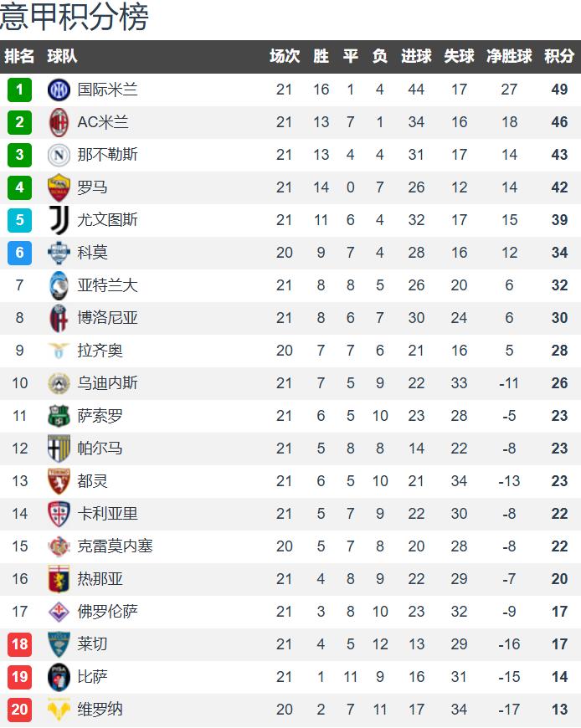The width and height of the screenshot is (581, 728).
Task: Click the red rank 18 badge
Action: click(x=20, y=644)
